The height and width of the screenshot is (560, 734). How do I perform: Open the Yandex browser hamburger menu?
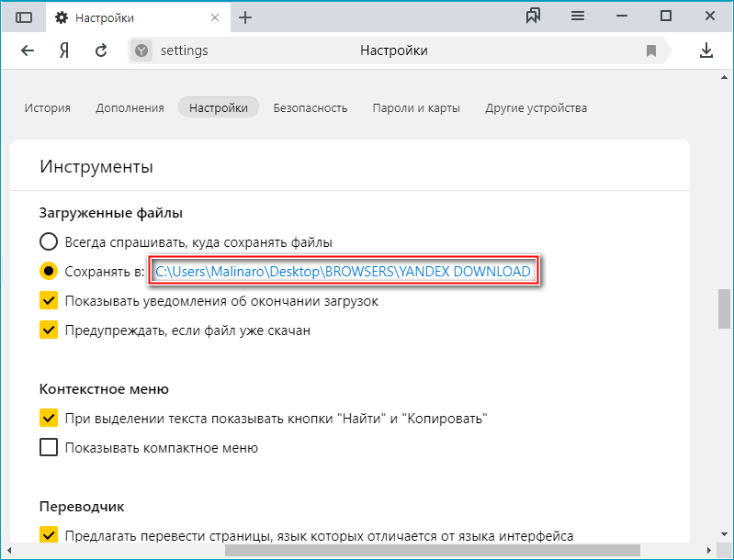click(x=578, y=17)
